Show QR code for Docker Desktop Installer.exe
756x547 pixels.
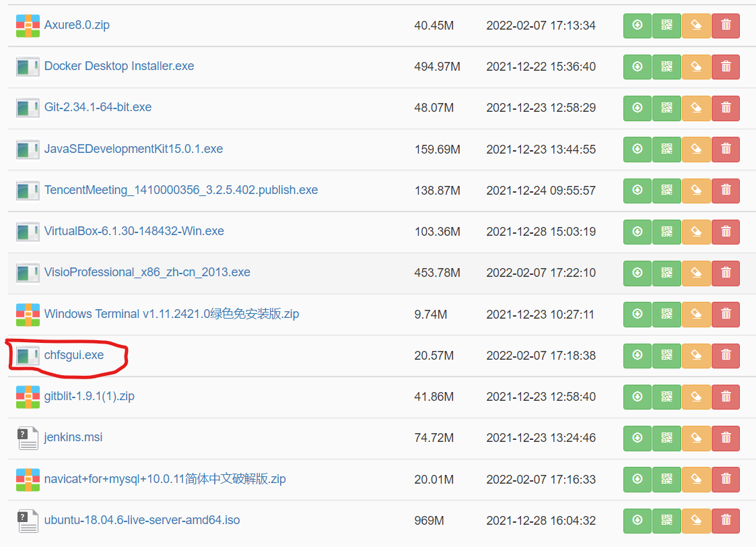pos(667,67)
